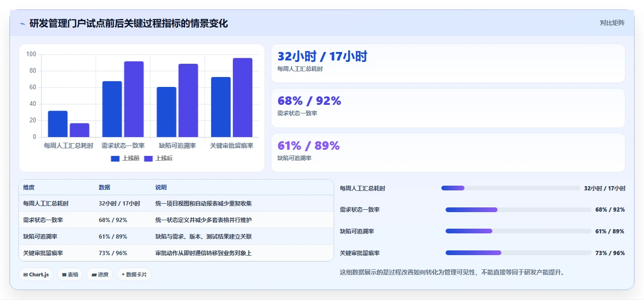This screenshot has width=644, height=300.
Task: Click the title 研发管理门户试点前后关键过程指标的情景变化
Action: pyautogui.click(x=129, y=23)
